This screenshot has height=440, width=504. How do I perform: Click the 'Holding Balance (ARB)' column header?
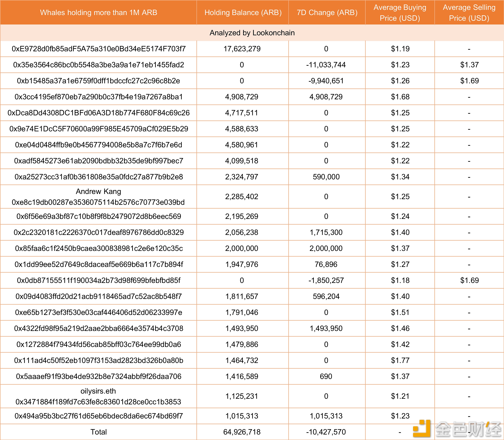(x=243, y=13)
